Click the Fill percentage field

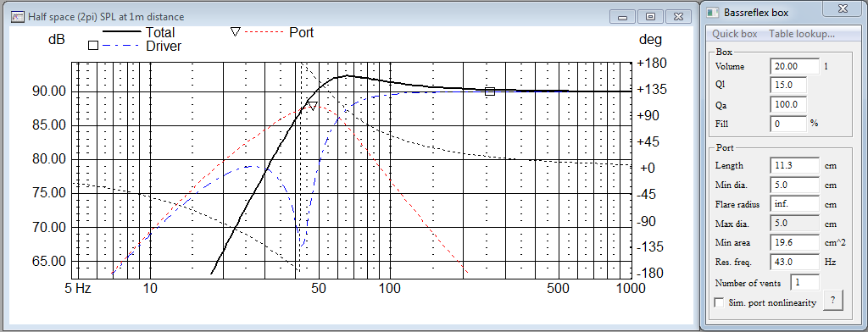(787, 124)
